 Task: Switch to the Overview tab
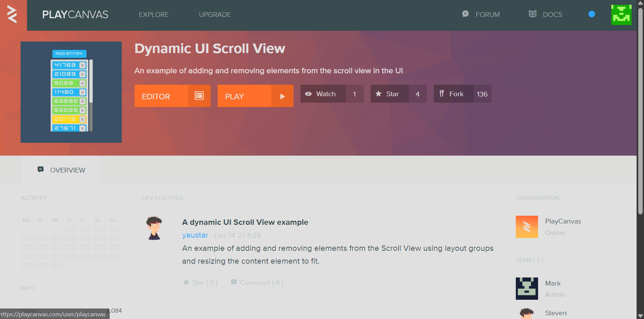61,170
